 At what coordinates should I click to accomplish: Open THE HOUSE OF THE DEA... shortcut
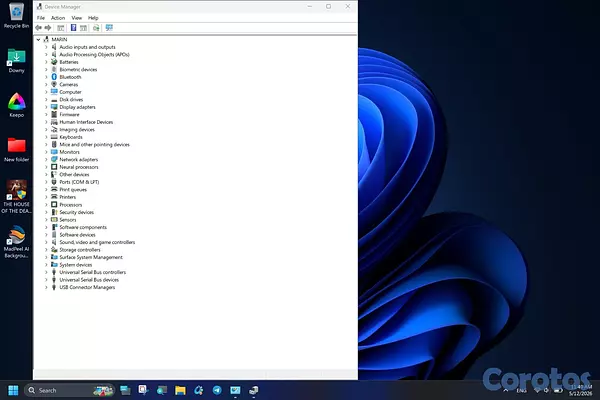[x=16, y=196]
